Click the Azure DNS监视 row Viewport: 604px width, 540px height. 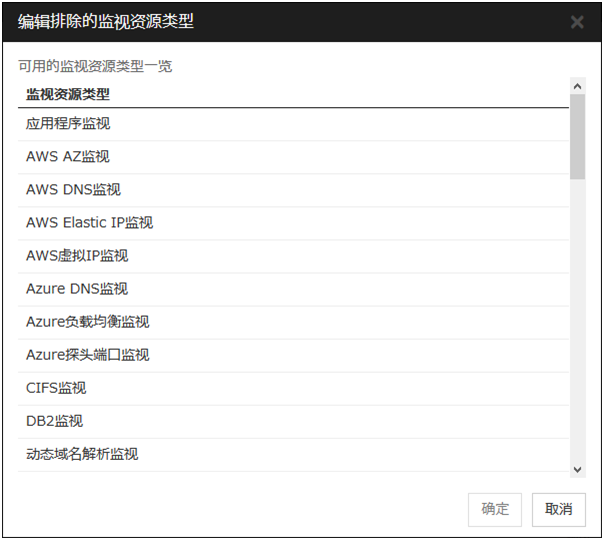(77, 289)
